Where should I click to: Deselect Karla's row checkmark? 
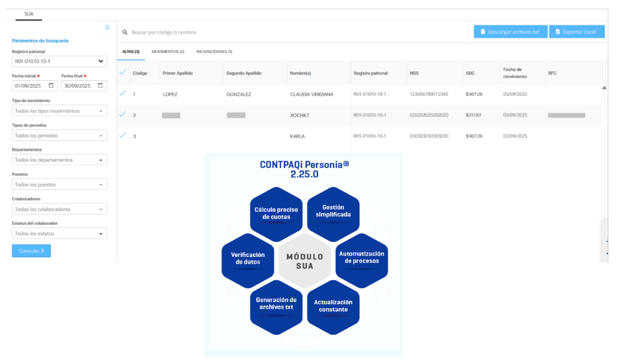coord(123,135)
